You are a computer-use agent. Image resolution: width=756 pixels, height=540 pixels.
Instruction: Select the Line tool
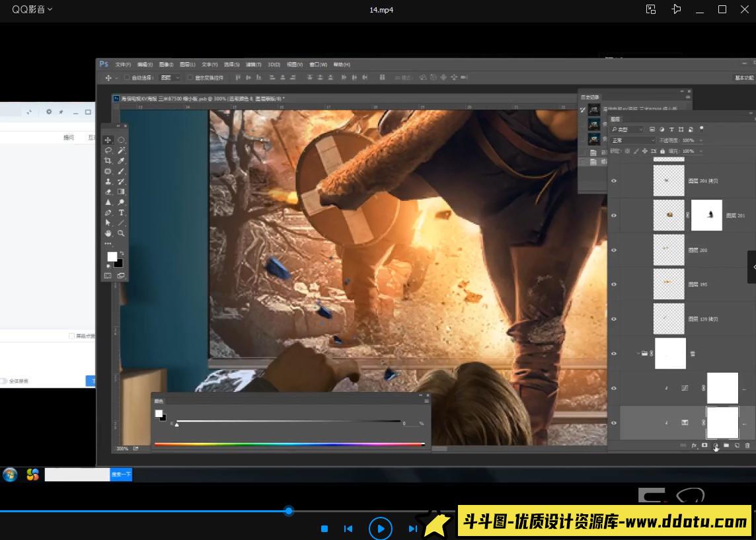121,223
